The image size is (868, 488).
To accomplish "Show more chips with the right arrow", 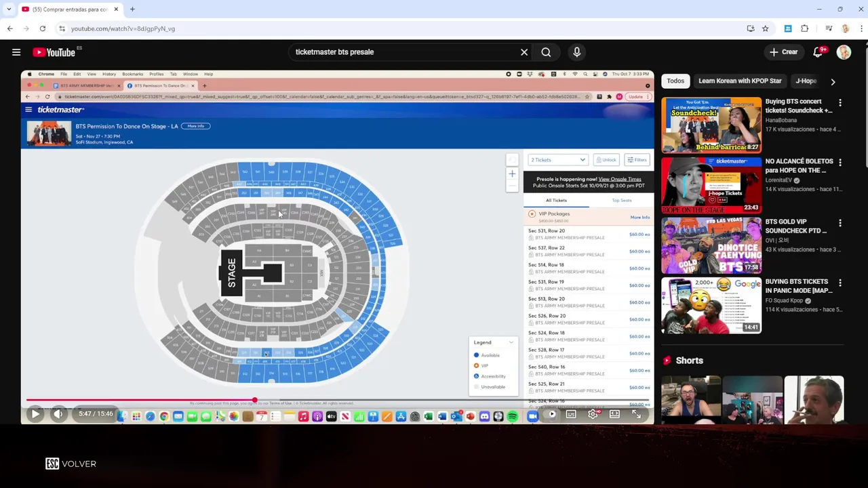I will 833,81.
